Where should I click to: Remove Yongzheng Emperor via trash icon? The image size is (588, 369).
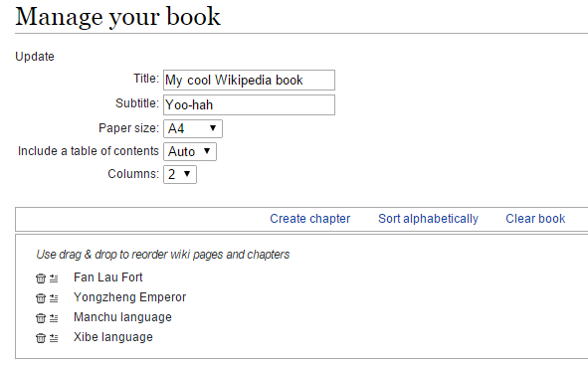[41, 298]
